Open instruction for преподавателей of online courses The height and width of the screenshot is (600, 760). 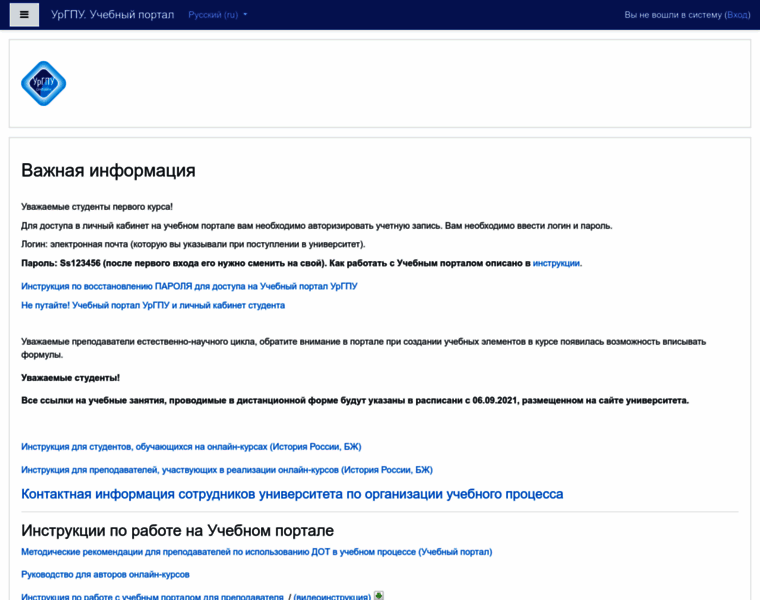[x=227, y=469]
